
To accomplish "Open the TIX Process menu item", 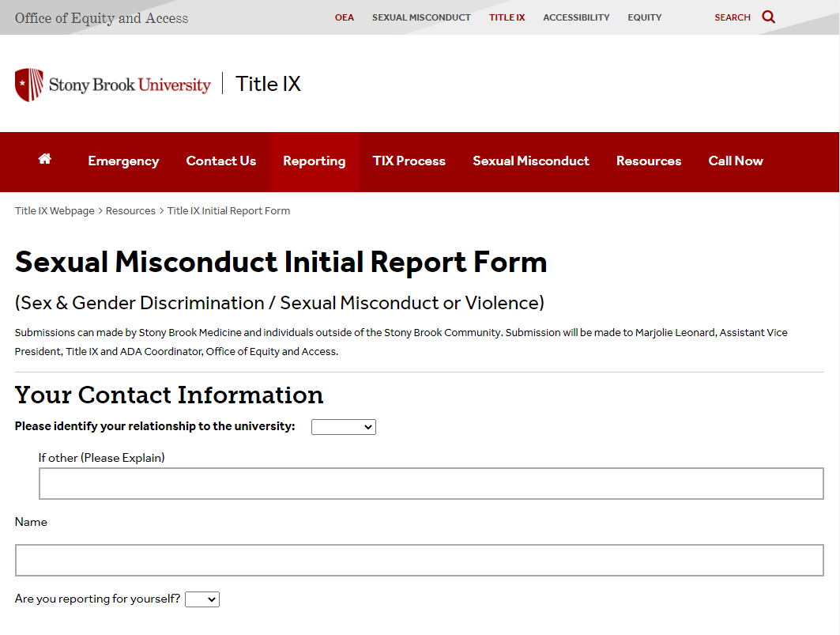I will tap(409, 161).
